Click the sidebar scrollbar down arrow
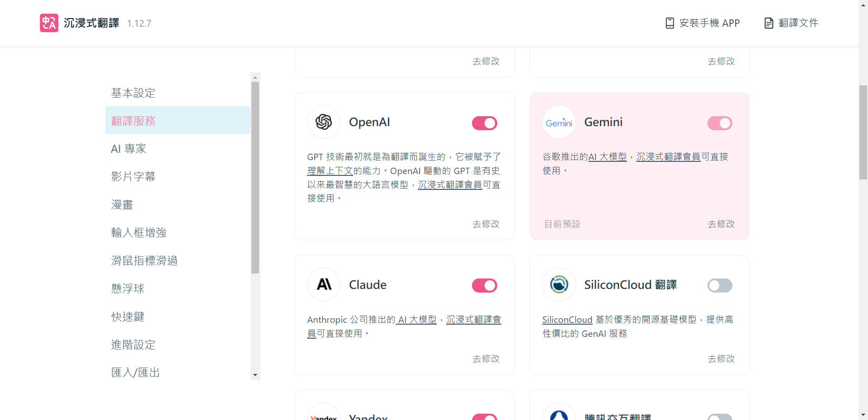 [x=255, y=375]
